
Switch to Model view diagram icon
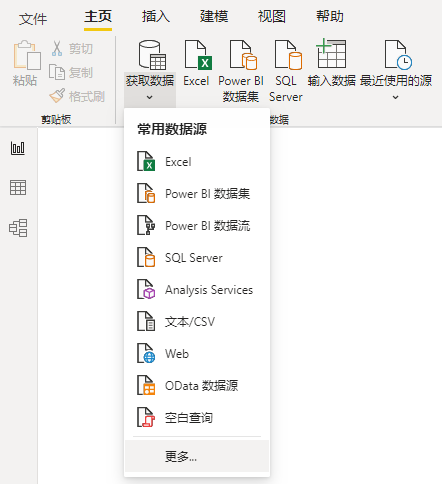tap(18, 228)
